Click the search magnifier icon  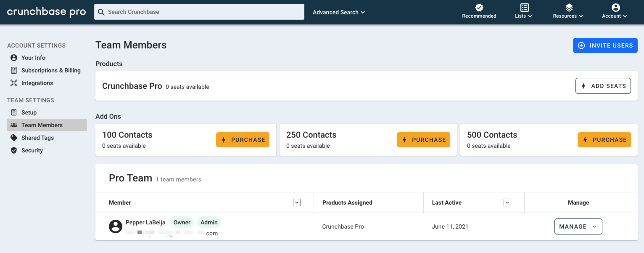coord(101,12)
